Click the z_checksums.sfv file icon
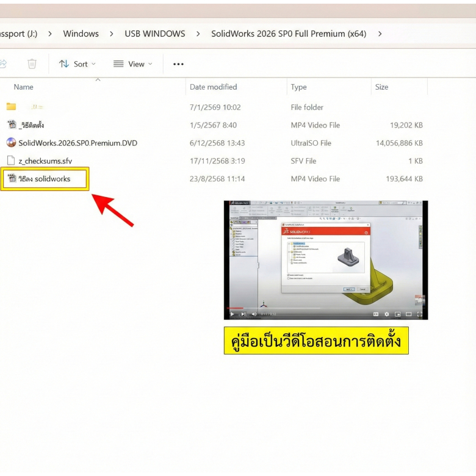This screenshot has height=476, width=476. tap(11, 161)
